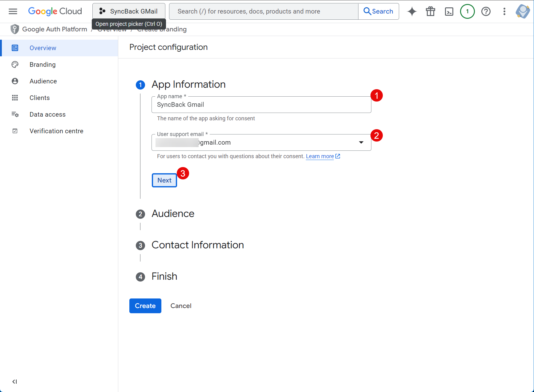Click into the App name field
The image size is (534, 392).
coord(261,105)
